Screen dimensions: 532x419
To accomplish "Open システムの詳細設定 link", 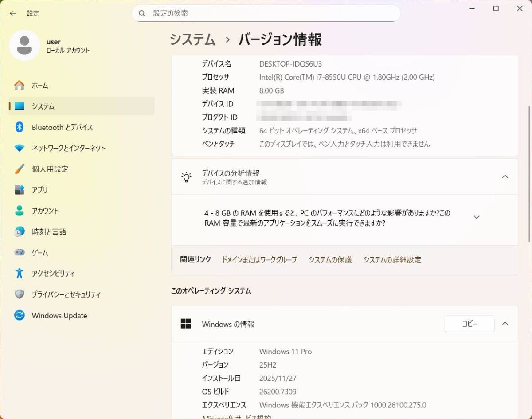I will point(392,260).
